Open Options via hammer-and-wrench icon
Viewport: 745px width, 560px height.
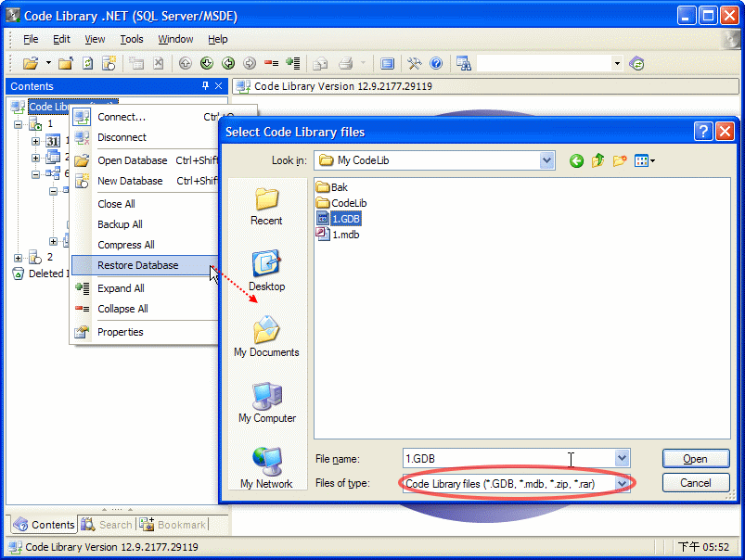click(415, 63)
